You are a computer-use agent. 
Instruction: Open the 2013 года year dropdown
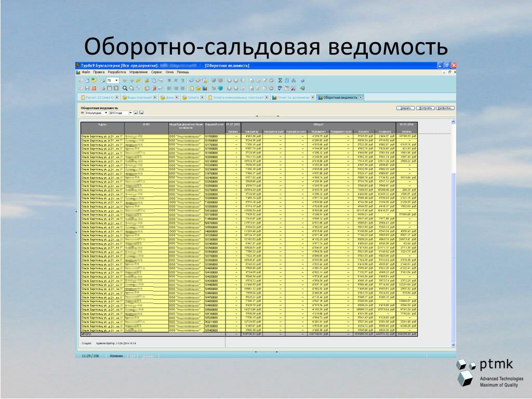[x=130, y=113]
